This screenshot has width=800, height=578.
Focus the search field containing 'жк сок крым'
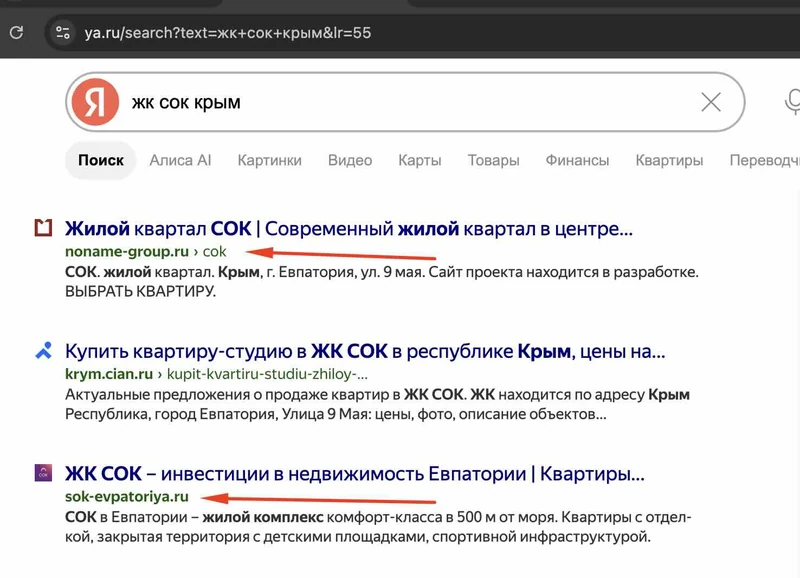point(405,102)
